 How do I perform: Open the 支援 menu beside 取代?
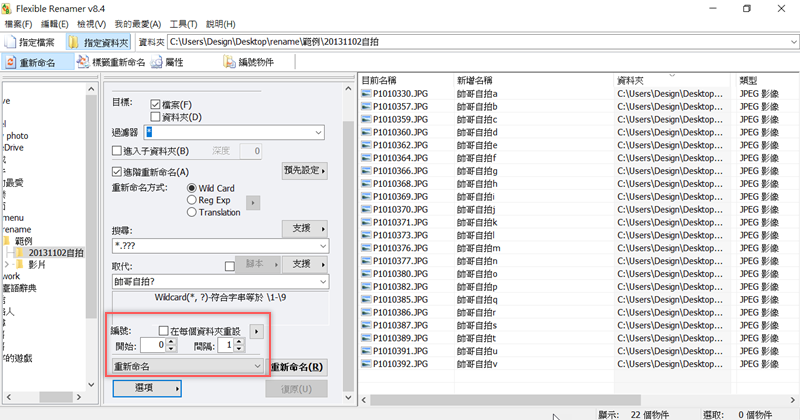coord(305,264)
